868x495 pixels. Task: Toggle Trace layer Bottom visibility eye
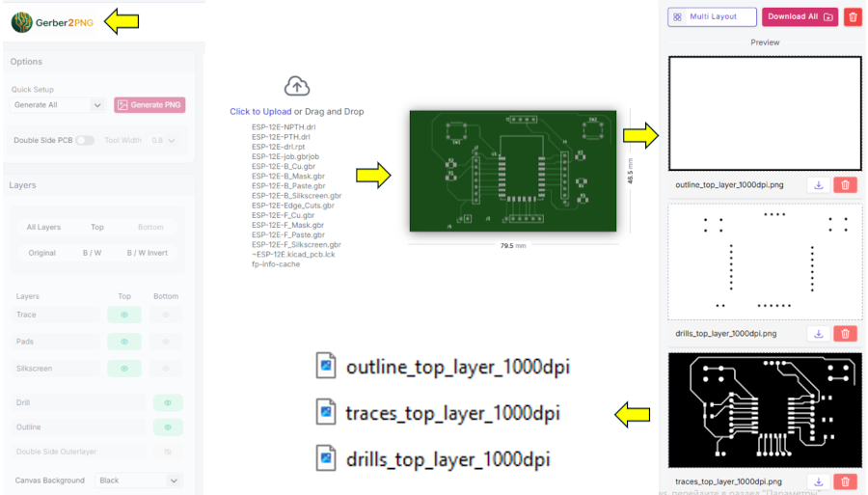(166, 315)
